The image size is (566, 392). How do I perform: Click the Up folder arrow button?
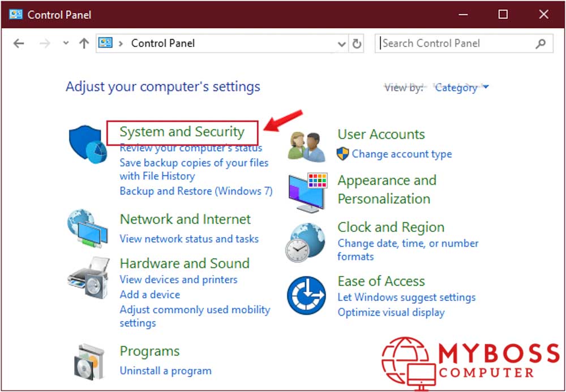point(84,44)
